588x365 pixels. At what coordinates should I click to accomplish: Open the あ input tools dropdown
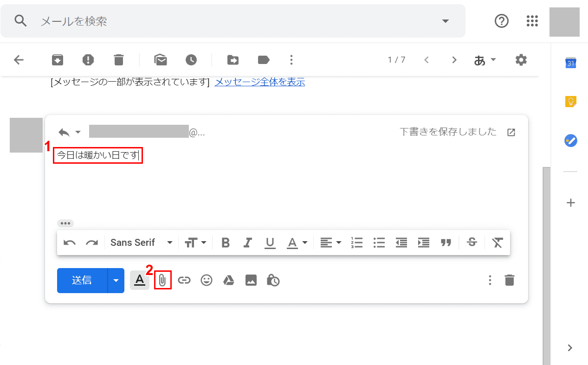click(x=485, y=60)
